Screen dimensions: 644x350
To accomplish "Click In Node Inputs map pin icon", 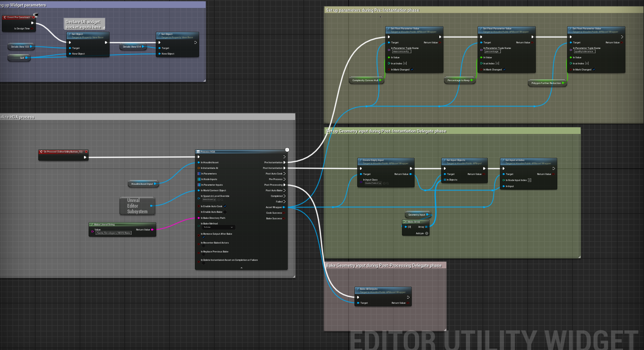I will pos(199,179).
